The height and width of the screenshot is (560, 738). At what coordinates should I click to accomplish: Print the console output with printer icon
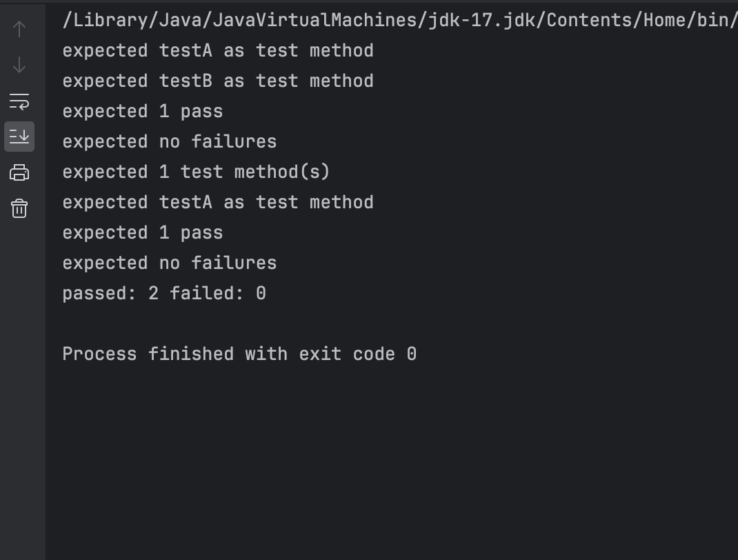(19, 172)
